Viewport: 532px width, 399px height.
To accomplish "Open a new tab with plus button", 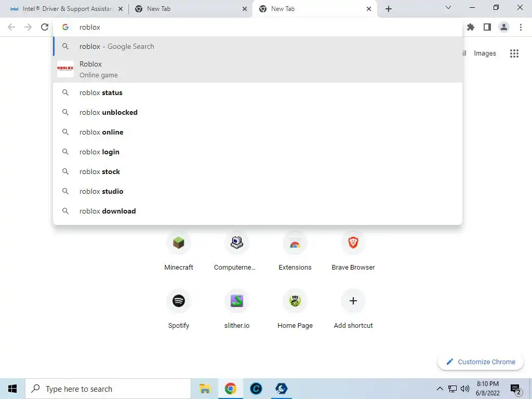I will click(x=389, y=9).
